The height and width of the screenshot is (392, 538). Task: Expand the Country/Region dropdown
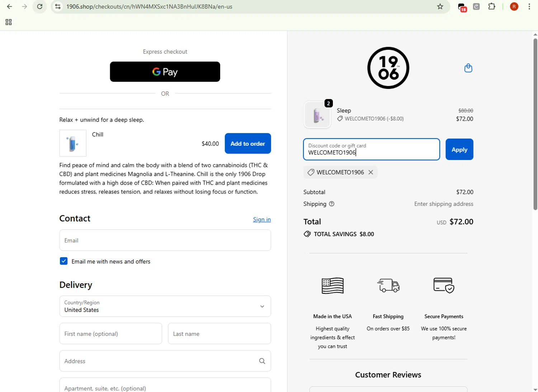pyautogui.click(x=165, y=306)
